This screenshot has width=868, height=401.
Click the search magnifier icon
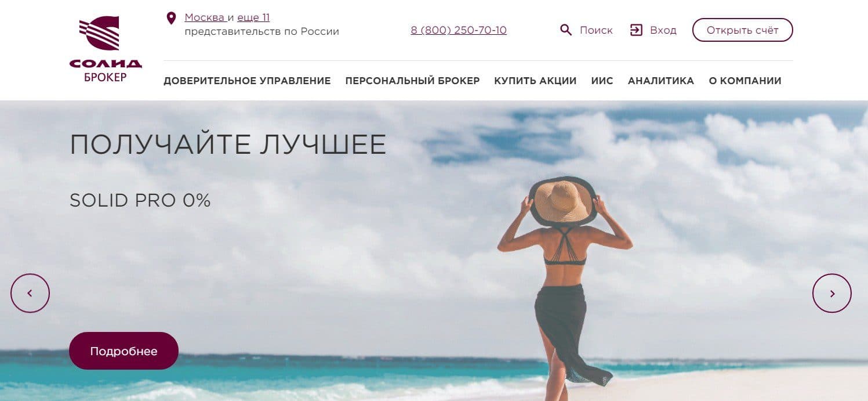tap(566, 30)
